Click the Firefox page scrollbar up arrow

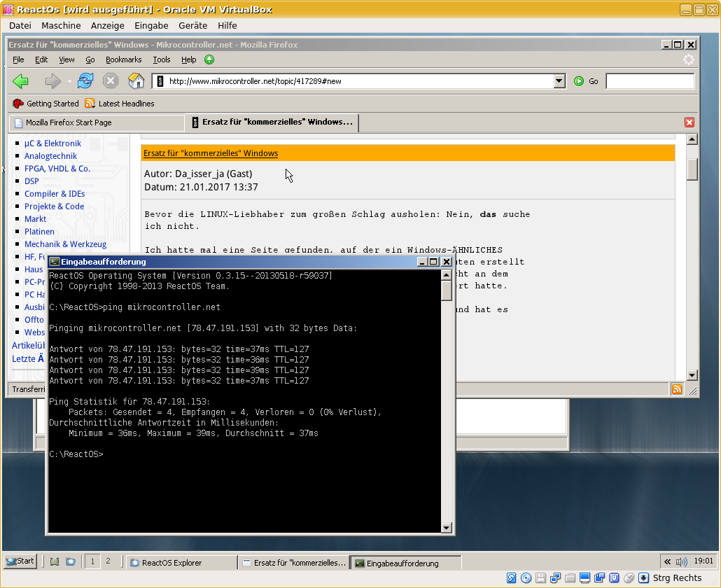pyautogui.click(x=692, y=139)
